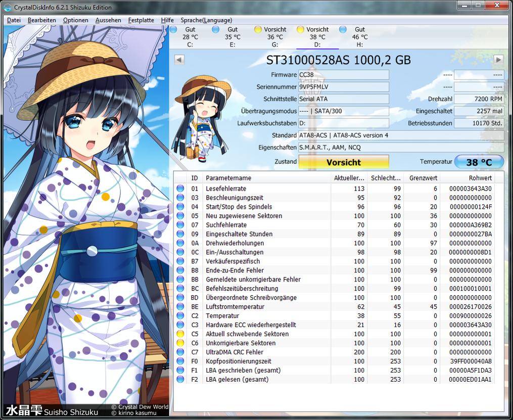Click the Parametername column header

click(266, 178)
